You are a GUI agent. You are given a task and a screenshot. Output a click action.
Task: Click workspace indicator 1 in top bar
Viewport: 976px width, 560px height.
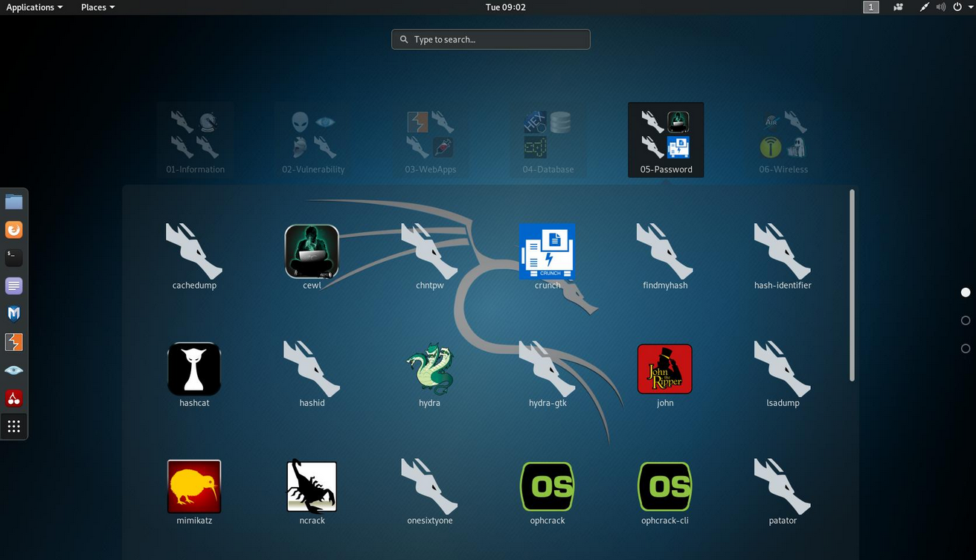pos(871,7)
